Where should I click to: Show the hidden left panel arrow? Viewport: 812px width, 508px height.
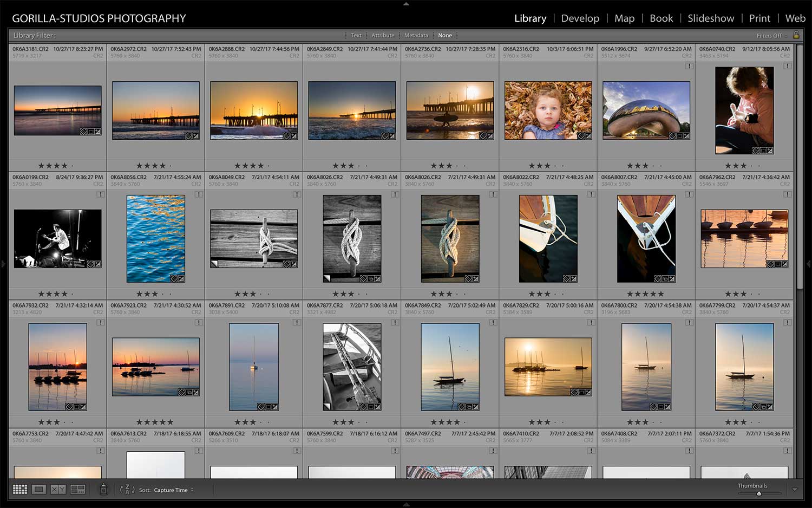coord(3,264)
